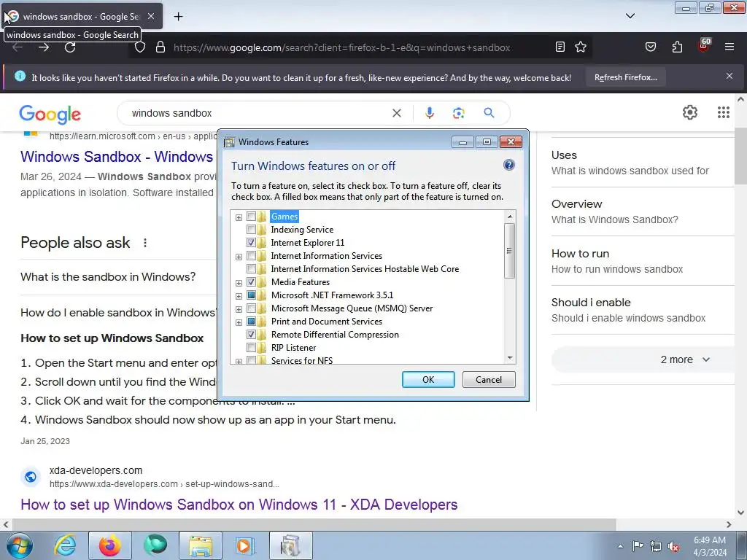Click the Windows Start orb
747x560 pixels.
(20, 545)
